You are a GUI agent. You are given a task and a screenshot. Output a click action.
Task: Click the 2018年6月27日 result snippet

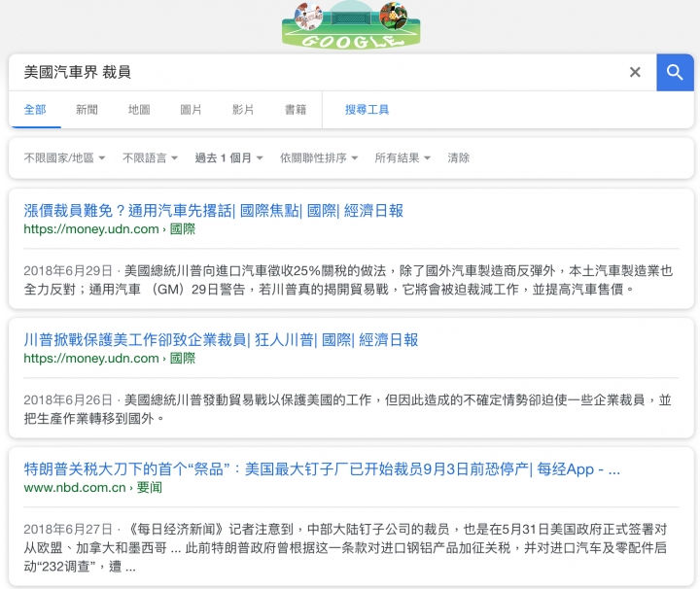pos(345,548)
